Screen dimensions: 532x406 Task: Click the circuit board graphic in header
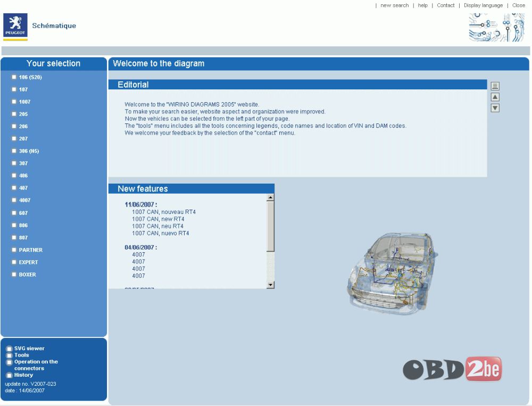click(497, 27)
